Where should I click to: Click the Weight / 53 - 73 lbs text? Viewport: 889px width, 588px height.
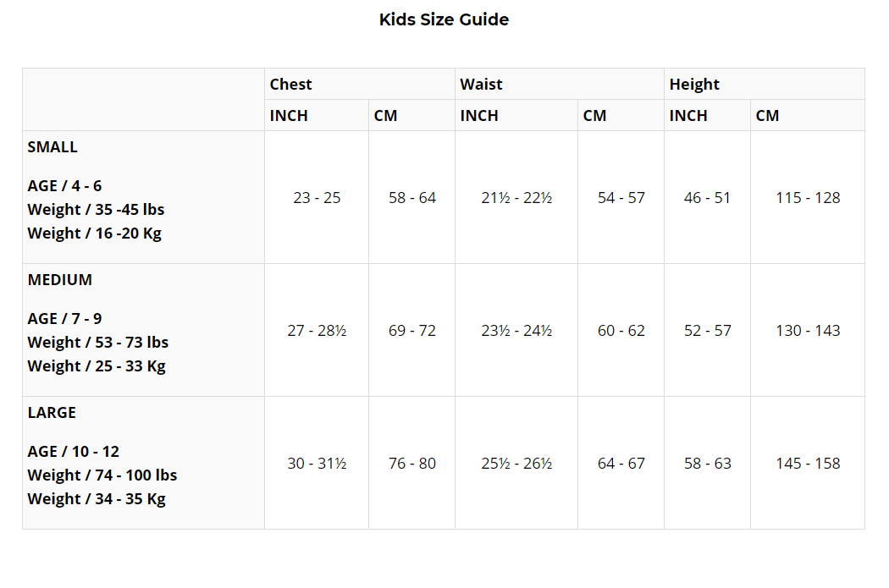coord(98,343)
